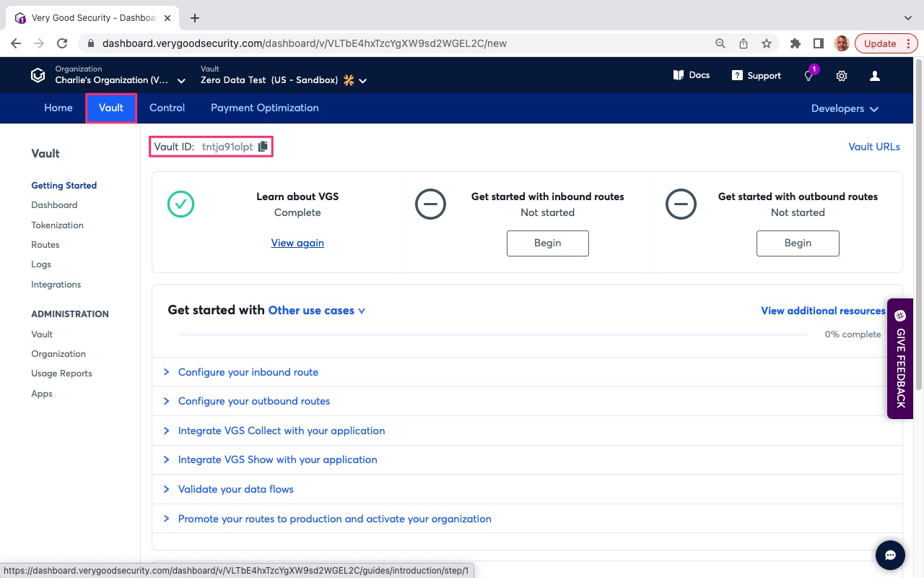The image size is (924, 578).
Task: Open the browser share icon
Action: (x=744, y=43)
